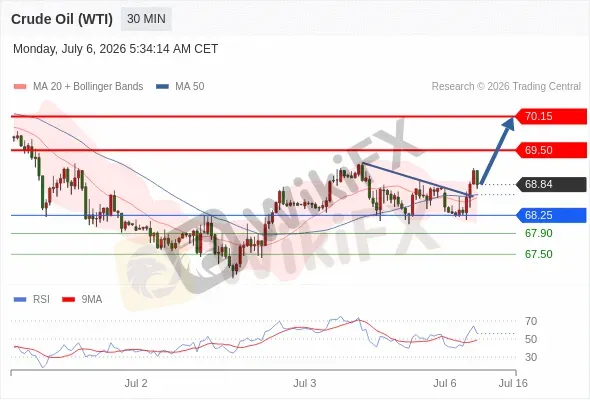Click the 68.84 current price tag
The height and width of the screenshot is (400, 590).
[550, 184]
